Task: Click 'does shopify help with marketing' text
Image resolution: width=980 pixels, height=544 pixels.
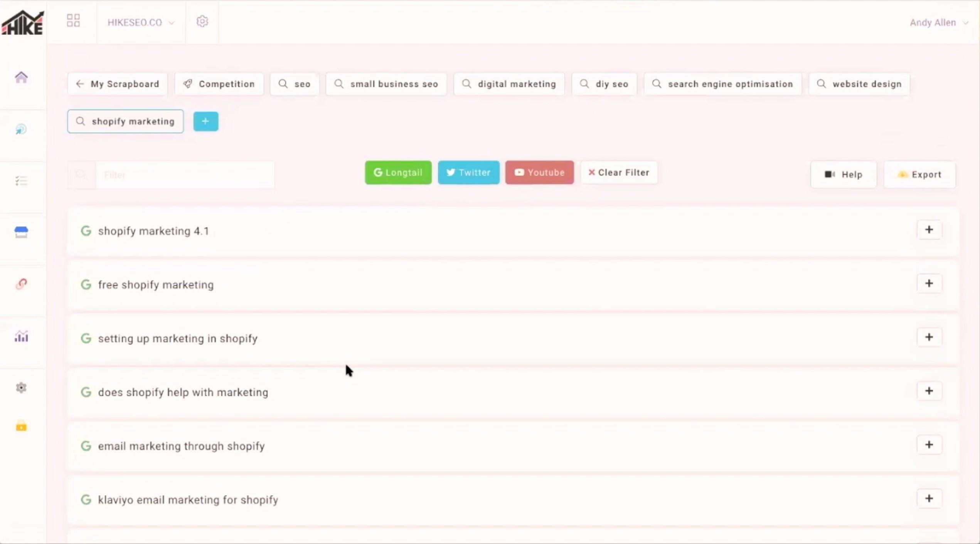Action: 183,392
